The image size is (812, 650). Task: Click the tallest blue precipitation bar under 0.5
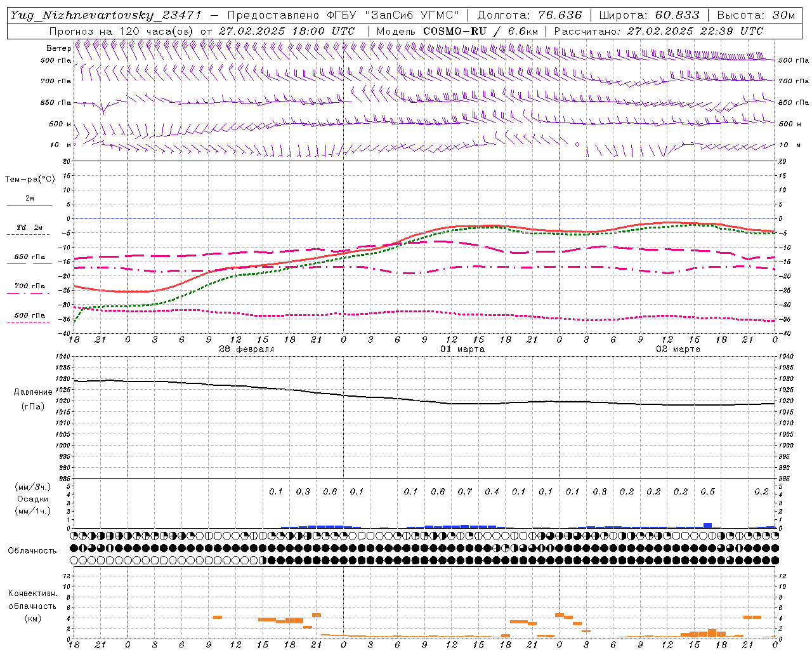707,526
